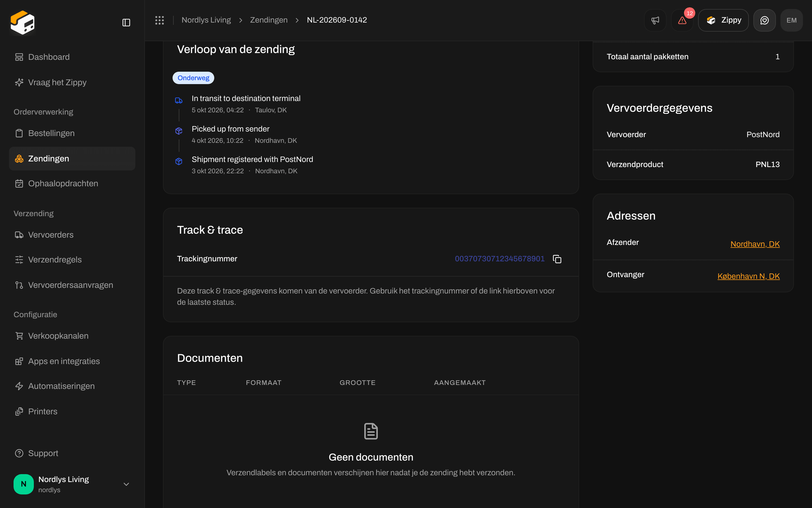Click the empty documents file icon
812x508 pixels.
[x=371, y=431]
